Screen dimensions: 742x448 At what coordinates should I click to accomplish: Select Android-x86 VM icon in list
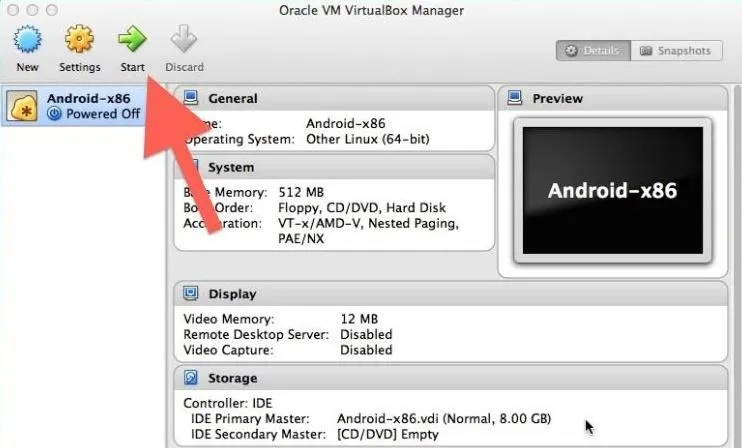pyautogui.click(x=21, y=106)
